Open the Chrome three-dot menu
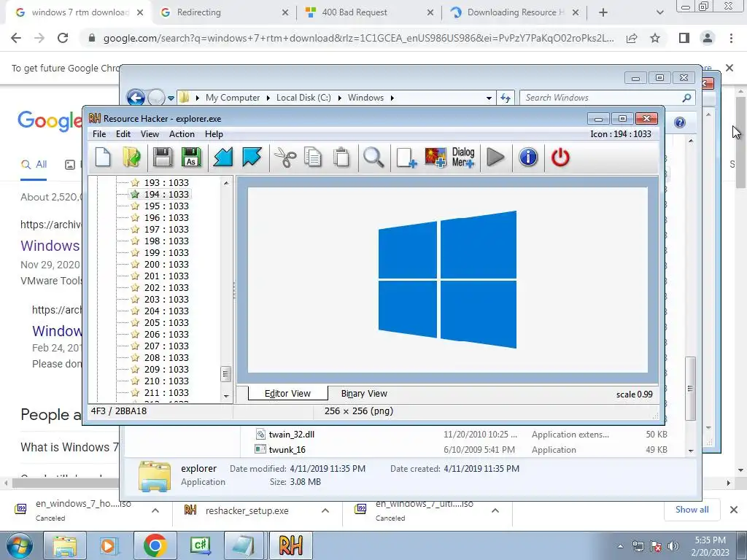This screenshot has height=560, width=747. coord(731,38)
